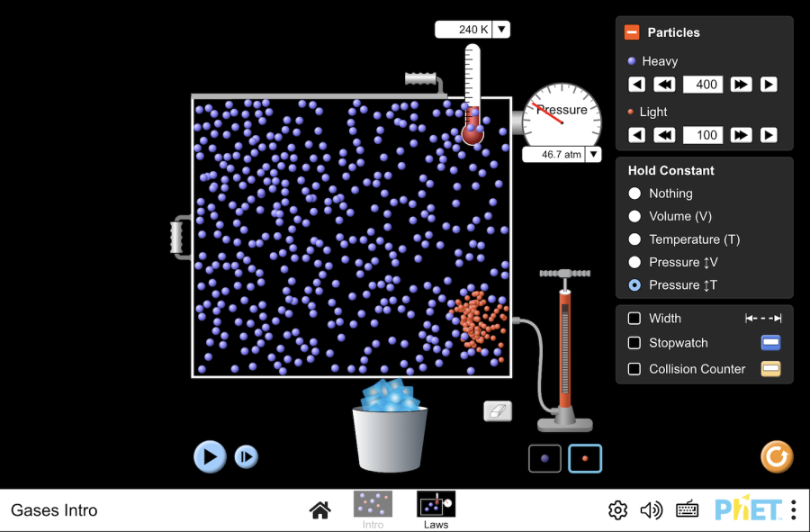Open keyboard shortcuts icon
Image resolution: width=810 pixels, height=532 pixels.
pos(687,510)
